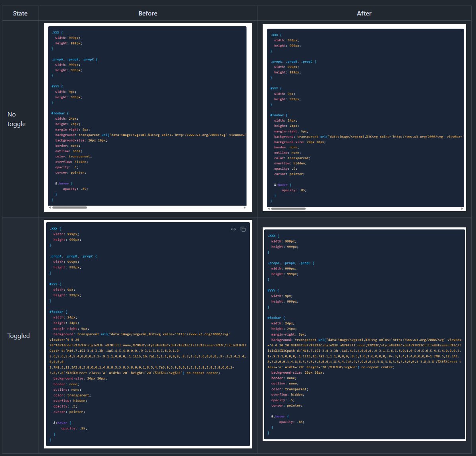Click the "Toggled" row label
The width and height of the screenshot is (476, 456).
(x=19, y=336)
